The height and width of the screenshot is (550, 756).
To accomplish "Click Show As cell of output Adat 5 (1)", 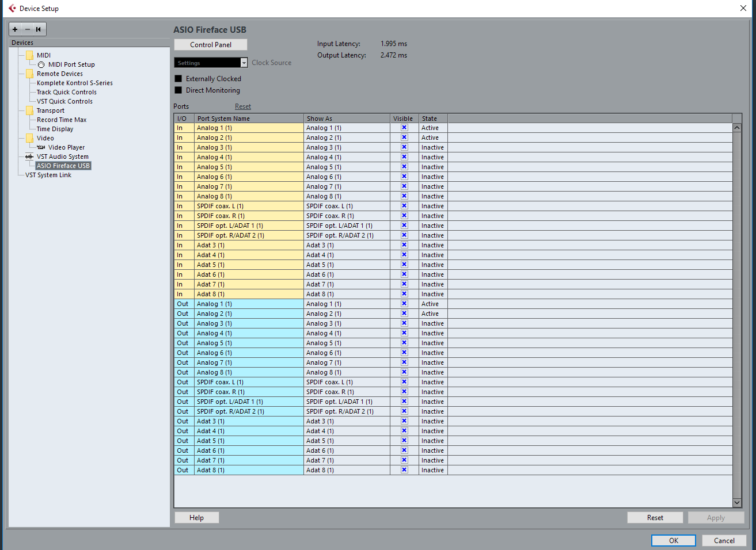I will coord(347,441).
